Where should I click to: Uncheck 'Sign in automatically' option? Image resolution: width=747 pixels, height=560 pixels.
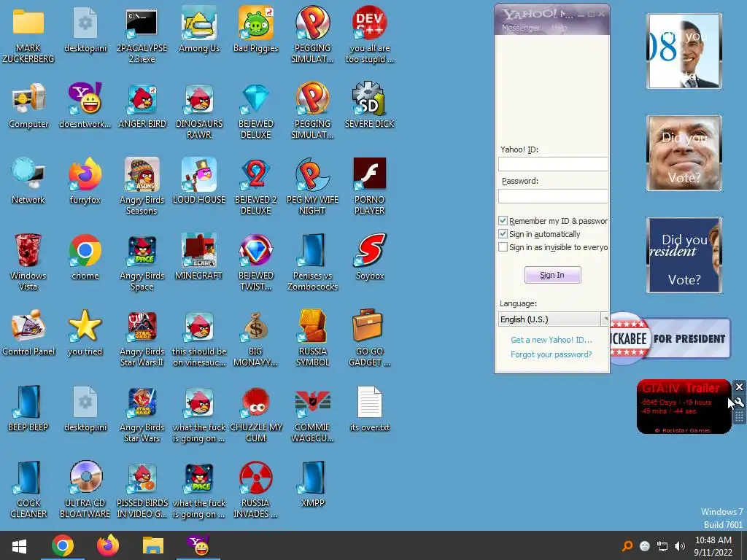pyautogui.click(x=503, y=234)
